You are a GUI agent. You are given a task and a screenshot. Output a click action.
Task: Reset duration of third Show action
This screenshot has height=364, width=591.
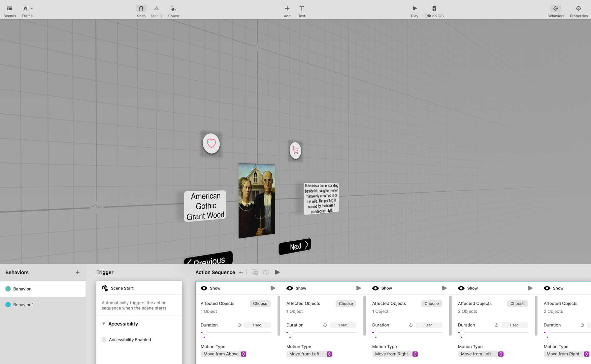click(411, 325)
